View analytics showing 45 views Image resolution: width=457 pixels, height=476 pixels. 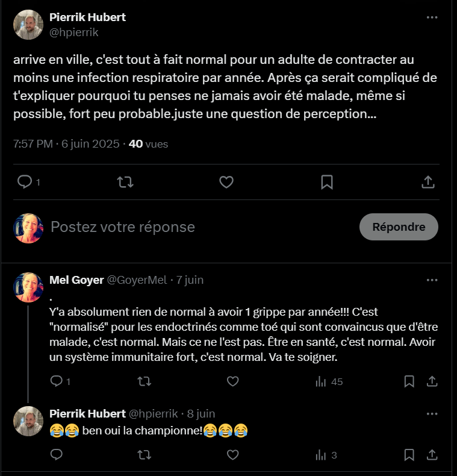click(329, 381)
